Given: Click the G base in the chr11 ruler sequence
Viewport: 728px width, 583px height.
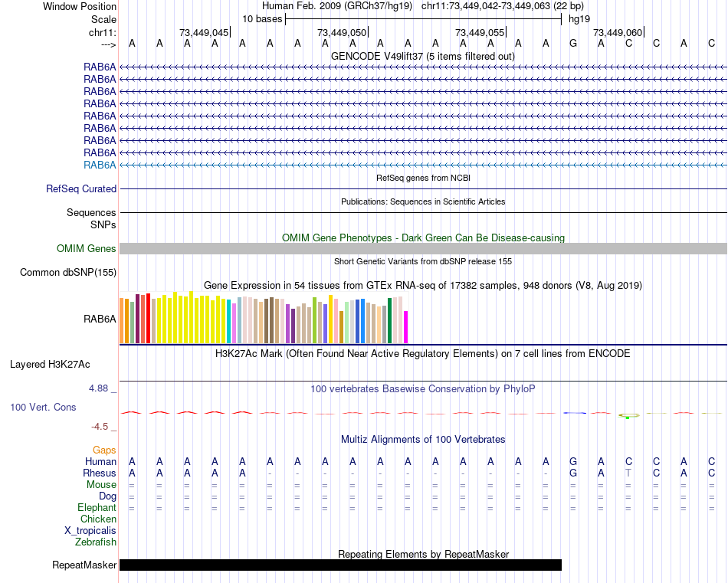Looking at the screenshot, I should tap(573, 44).
